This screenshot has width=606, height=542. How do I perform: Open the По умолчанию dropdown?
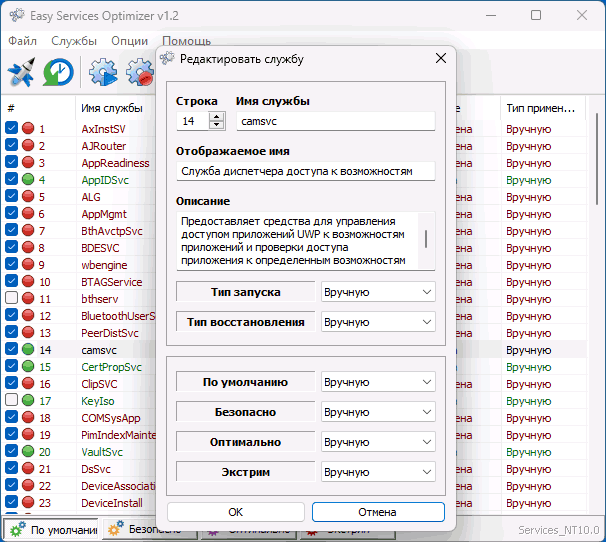coord(378,382)
